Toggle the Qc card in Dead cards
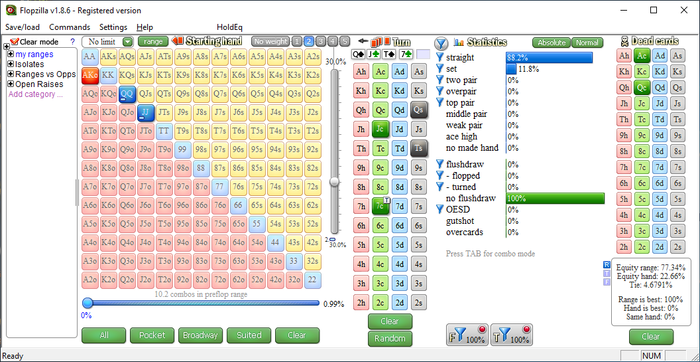700x362 pixels. 642,88
